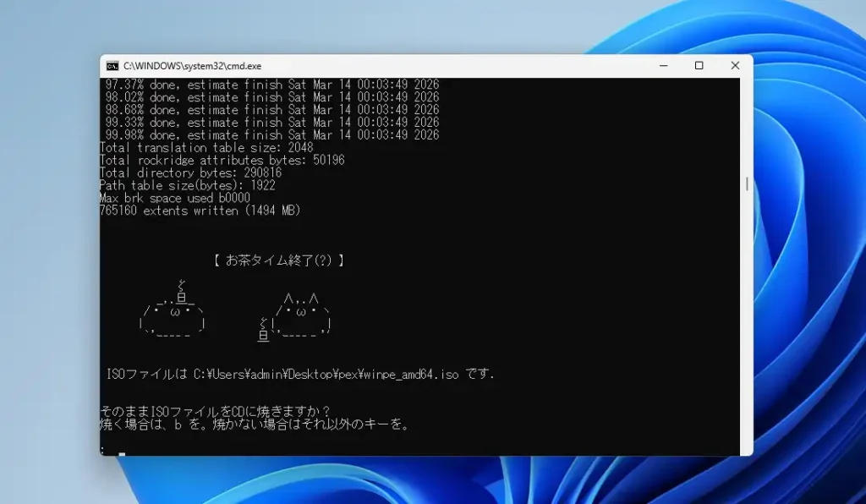Click the cmd.exe icon in title bar
The height and width of the screenshot is (504, 866).
pos(112,66)
